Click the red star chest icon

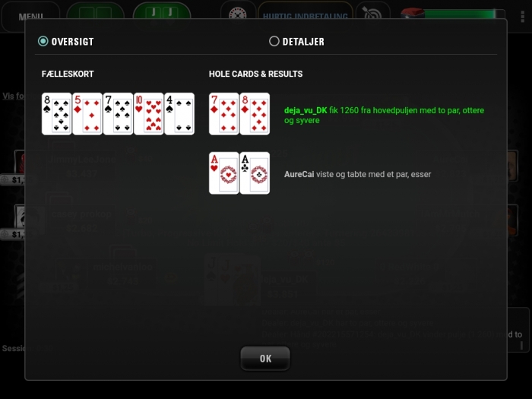pos(413,14)
